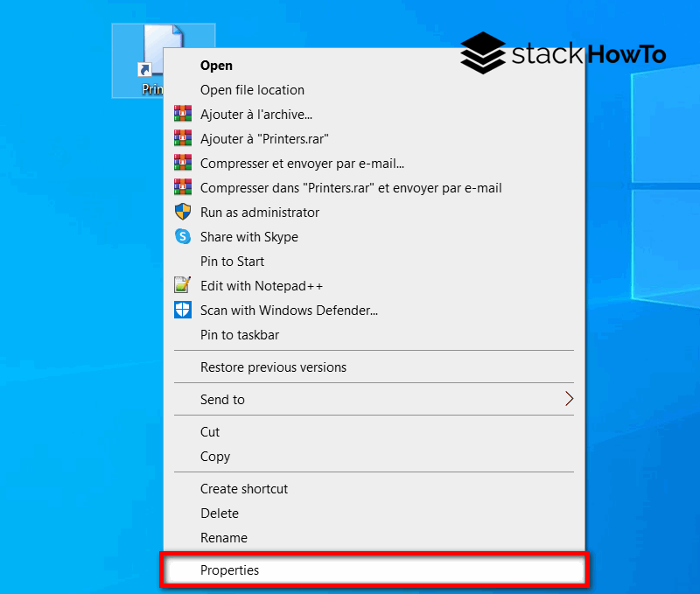The image size is (700, 594).
Task: Click the Windows Defender icon in the menu
Action: (x=183, y=310)
